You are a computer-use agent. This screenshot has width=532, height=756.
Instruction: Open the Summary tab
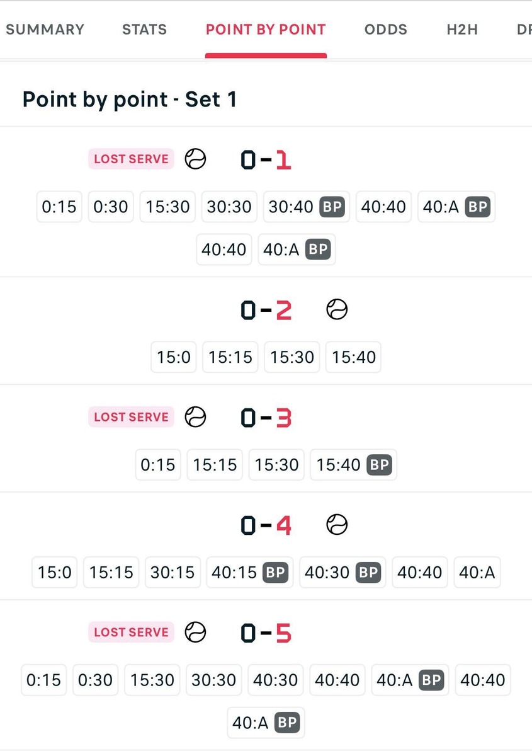[x=45, y=29]
